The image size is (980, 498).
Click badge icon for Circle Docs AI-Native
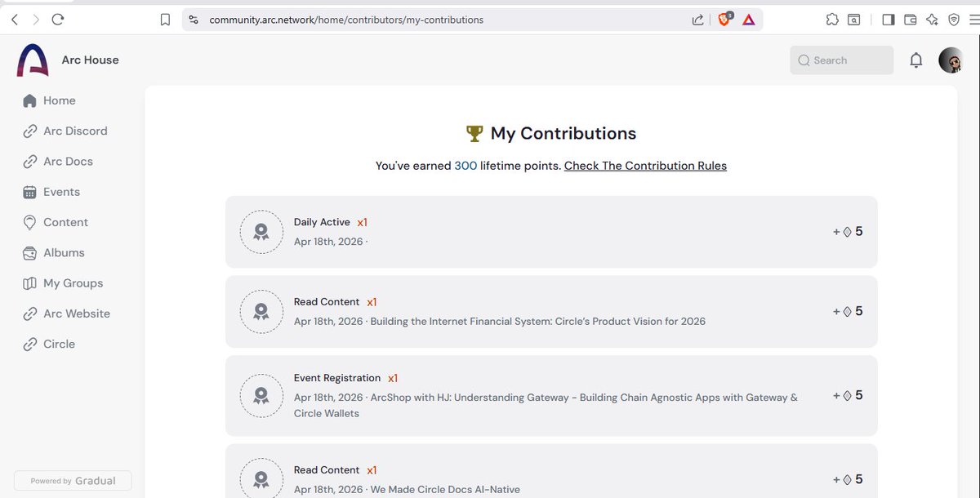261,478
